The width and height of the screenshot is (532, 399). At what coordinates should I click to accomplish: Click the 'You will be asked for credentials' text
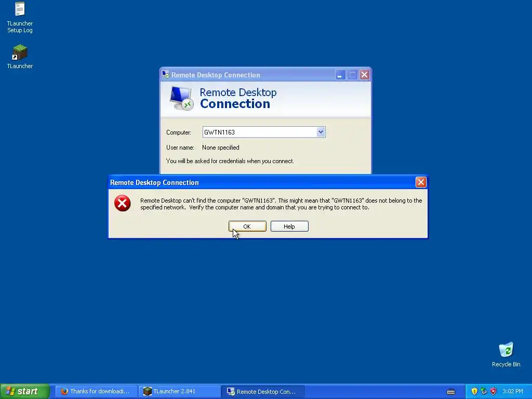230,161
